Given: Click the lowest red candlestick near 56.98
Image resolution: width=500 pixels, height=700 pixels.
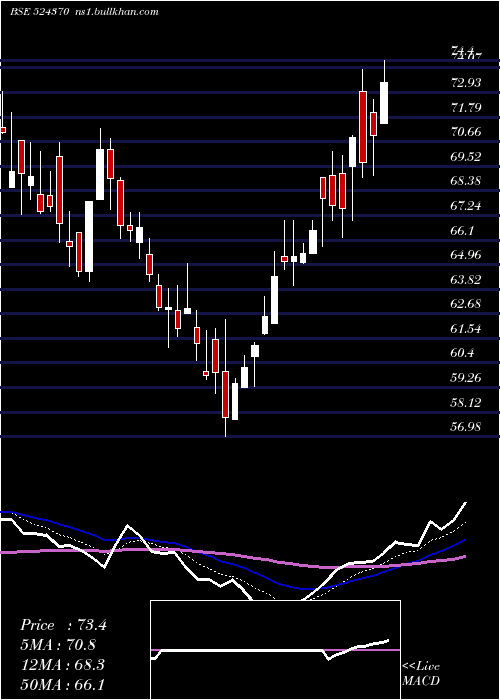Looking at the screenshot, I should click(x=225, y=395).
